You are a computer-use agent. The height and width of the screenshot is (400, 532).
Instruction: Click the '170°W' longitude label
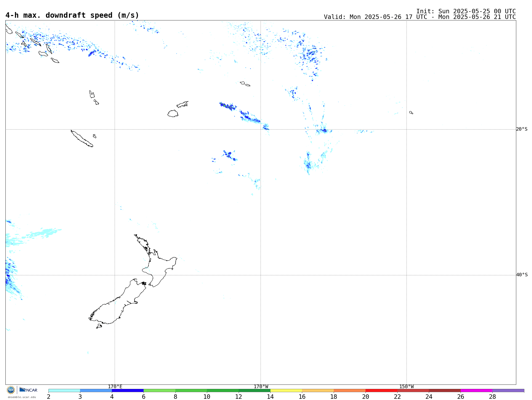(261, 387)
